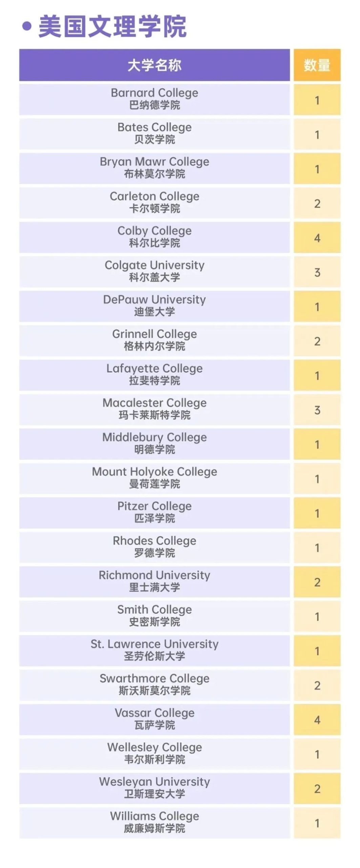
Task: Click the 大学名称 column header
Action: tap(154, 65)
